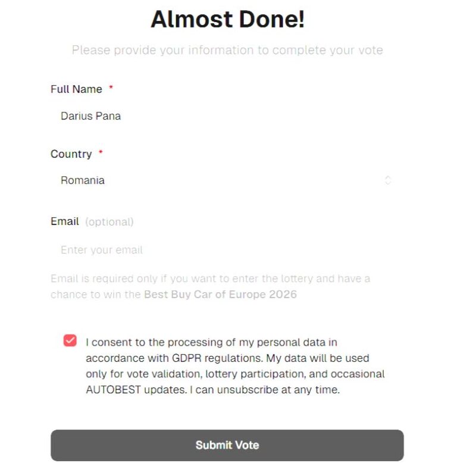Click the red asterisk beside Country
Image resolution: width=476 pixels, height=476 pixels.
(101, 153)
